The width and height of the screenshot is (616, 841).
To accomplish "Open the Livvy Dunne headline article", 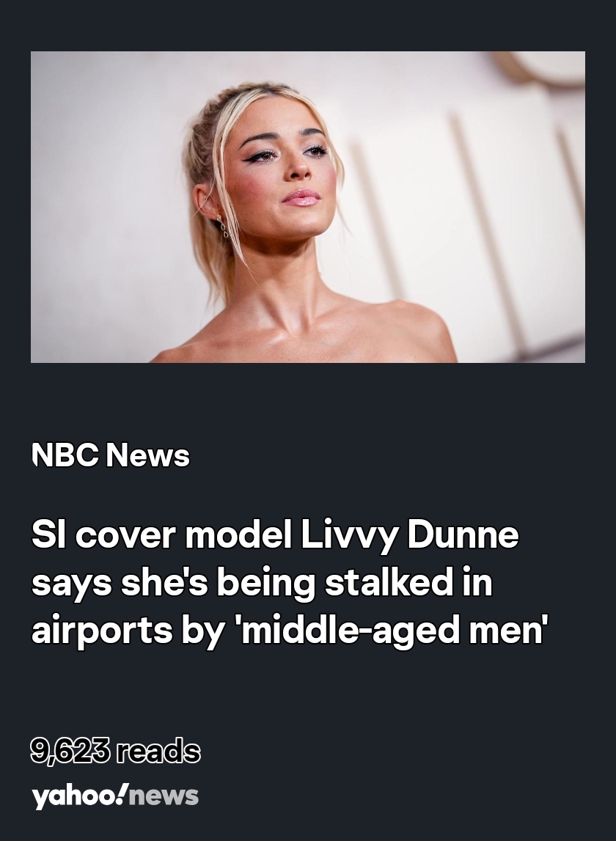I will [x=290, y=582].
